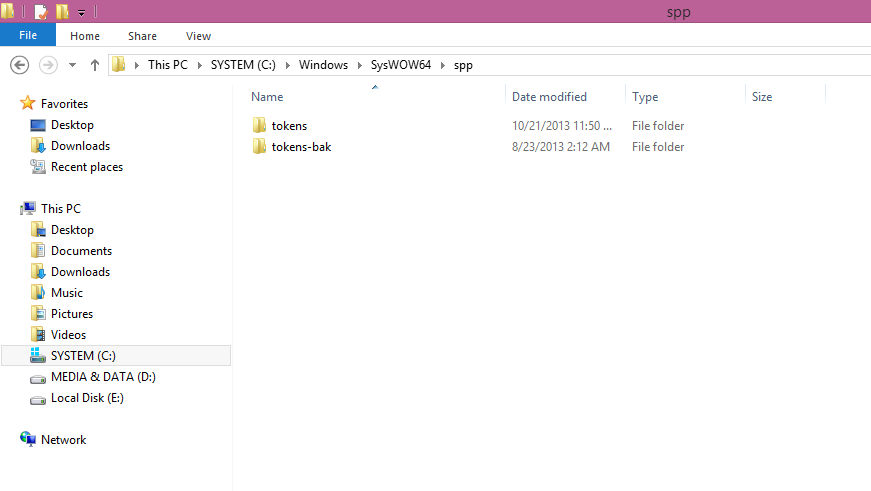The height and width of the screenshot is (491, 871).
Task: Click the Favorites star icon
Action: [x=27, y=103]
